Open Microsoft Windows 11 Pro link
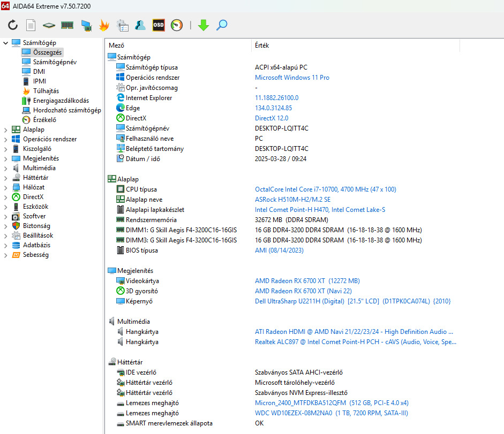Screen dimensions: 504x434 pos(292,78)
